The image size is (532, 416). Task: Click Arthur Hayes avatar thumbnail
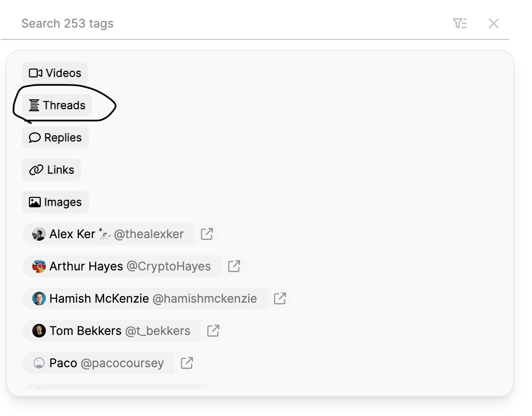tap(39, 266)
